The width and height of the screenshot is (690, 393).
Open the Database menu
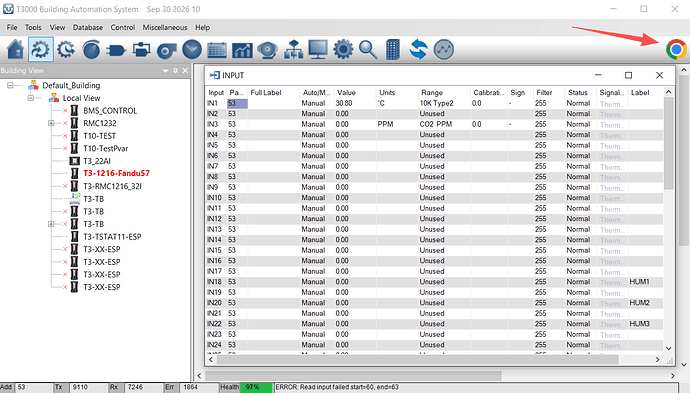coord(88,27)
